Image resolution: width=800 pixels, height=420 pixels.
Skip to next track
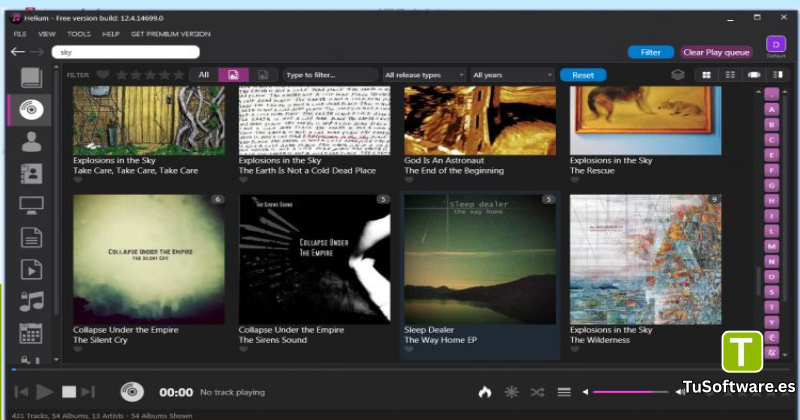pos(88,392)
